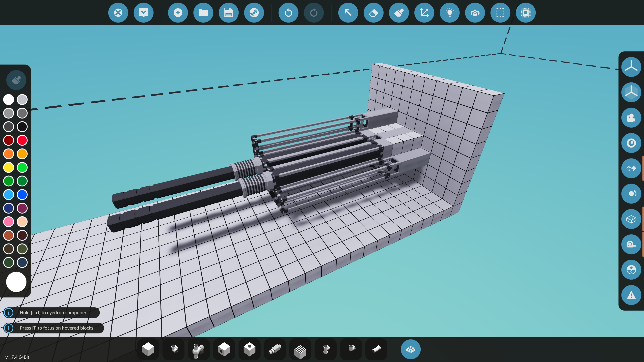Select the paint brush tool in top toolbar

pyautogui.click(x=399, y=13)
